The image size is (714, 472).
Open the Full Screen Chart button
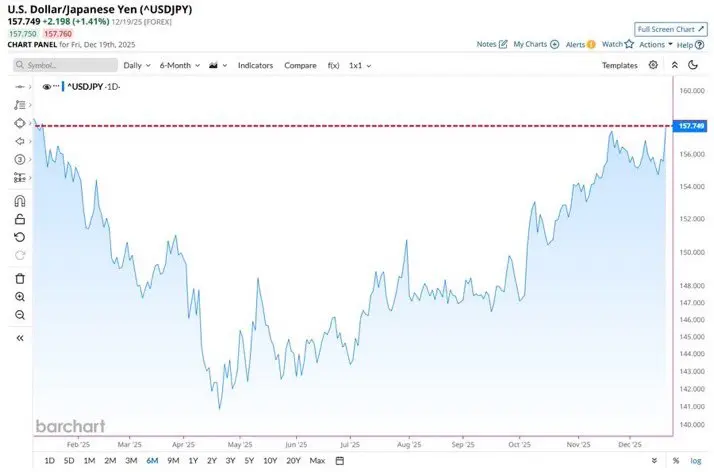(x=671, y=29)
